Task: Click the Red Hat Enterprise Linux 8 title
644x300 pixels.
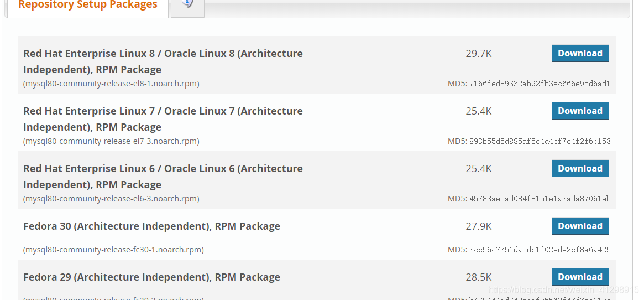Action: [163, 61]
